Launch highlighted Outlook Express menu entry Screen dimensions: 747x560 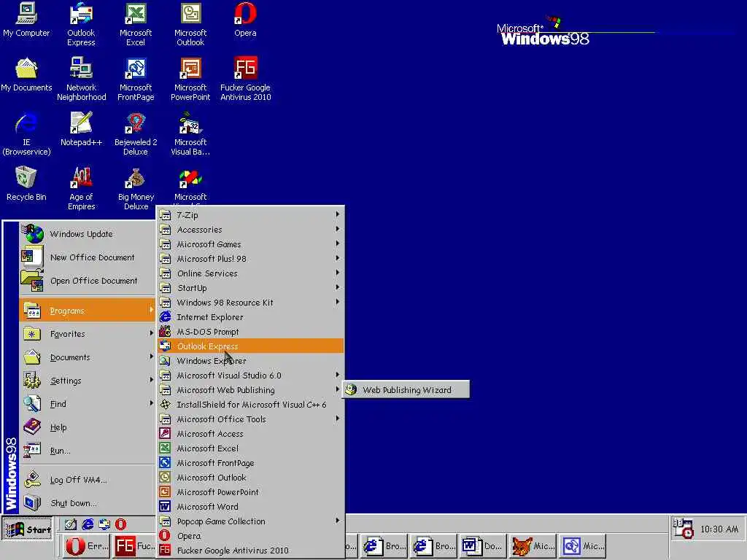(251, 346)
